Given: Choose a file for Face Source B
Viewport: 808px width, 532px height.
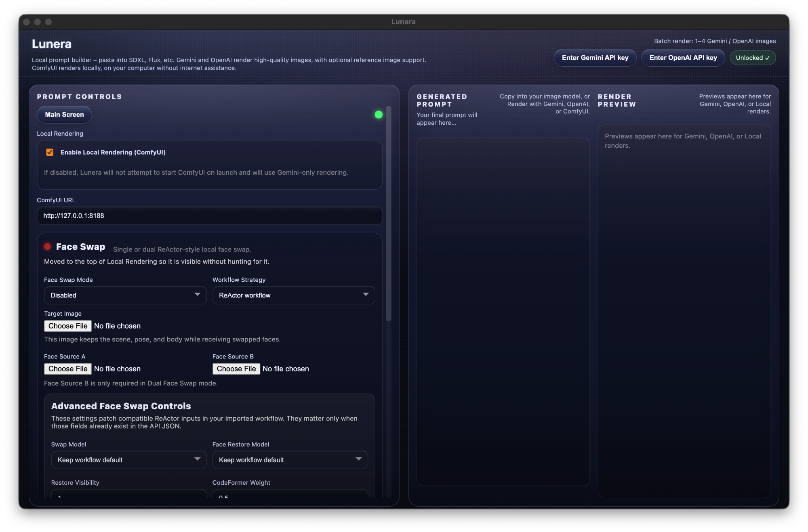Looking at the screenshot, I should (x=236, y=369).
